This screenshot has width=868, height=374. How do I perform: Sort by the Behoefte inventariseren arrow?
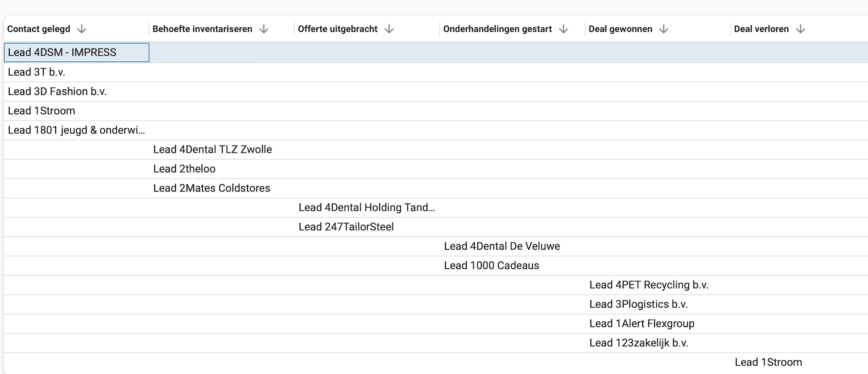[x=264, y=29]
